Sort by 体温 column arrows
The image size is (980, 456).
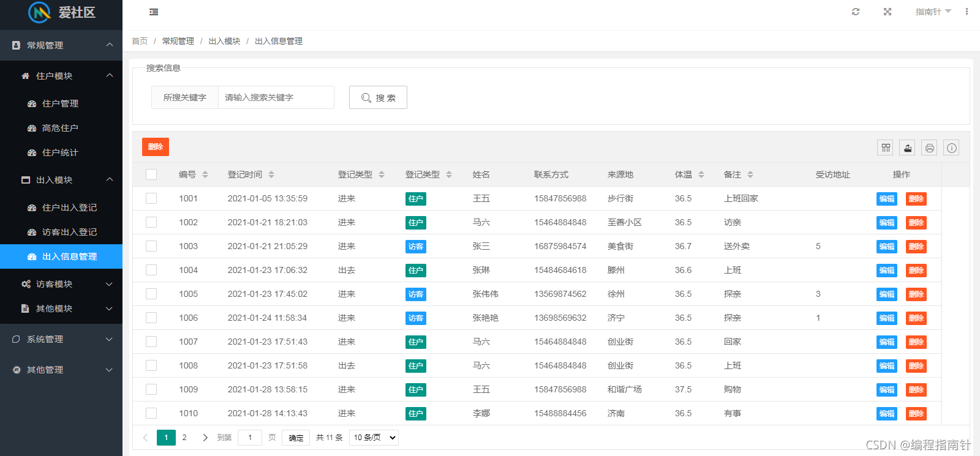[x=701, y=174]
